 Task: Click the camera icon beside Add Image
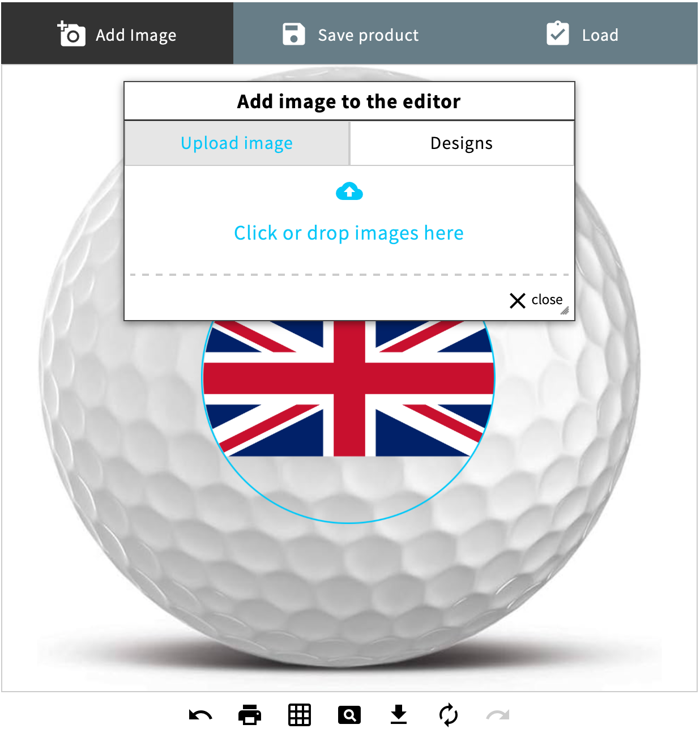(x=71, y=34)
